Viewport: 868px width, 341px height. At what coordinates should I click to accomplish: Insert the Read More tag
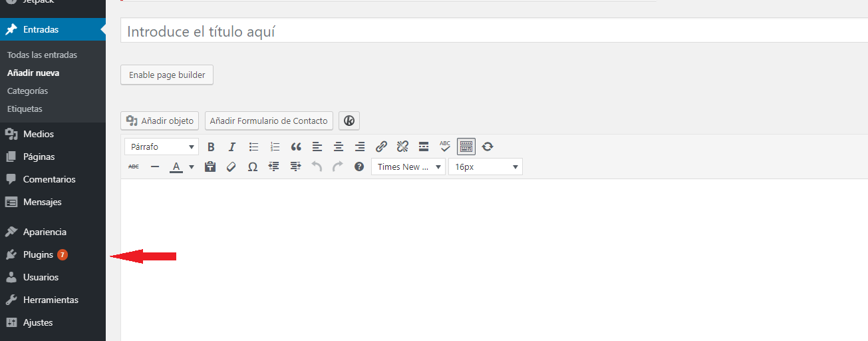(423, 147)
